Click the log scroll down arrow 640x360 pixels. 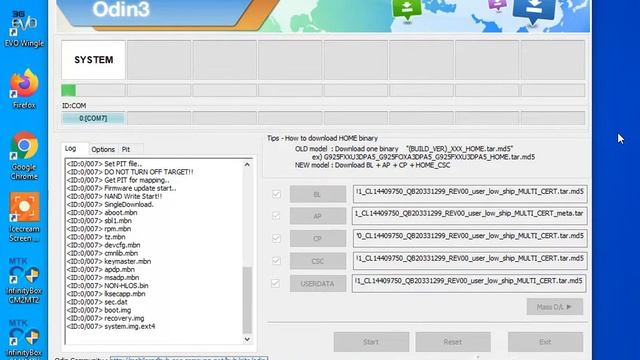tap(247, 340)
